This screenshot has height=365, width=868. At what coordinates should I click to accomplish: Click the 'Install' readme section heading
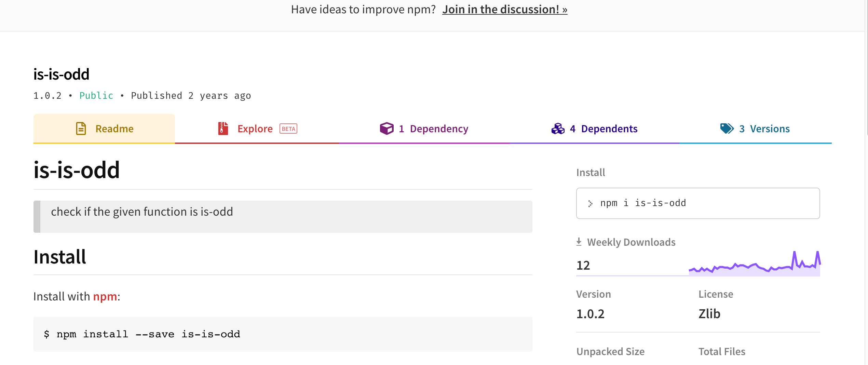[x=60, y=257]
